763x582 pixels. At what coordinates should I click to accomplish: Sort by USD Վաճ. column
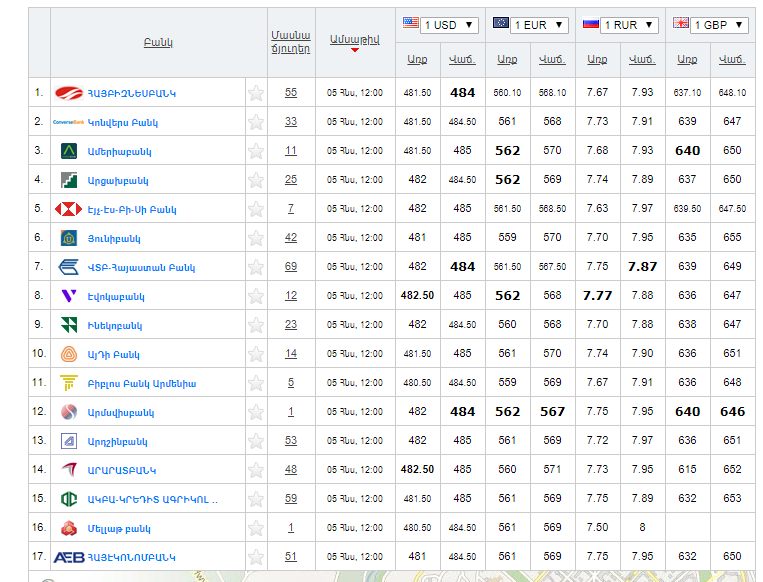click(462, 59)
